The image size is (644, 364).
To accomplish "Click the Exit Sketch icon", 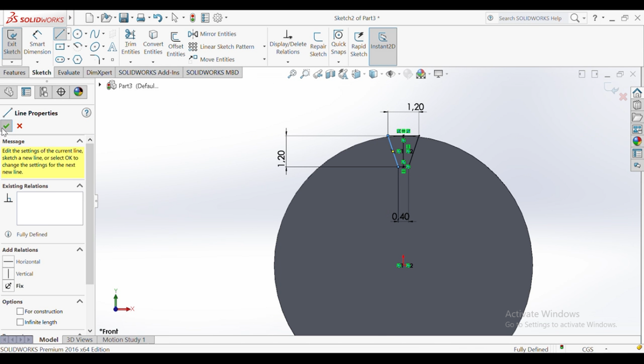I will click(x=12, y=43).
